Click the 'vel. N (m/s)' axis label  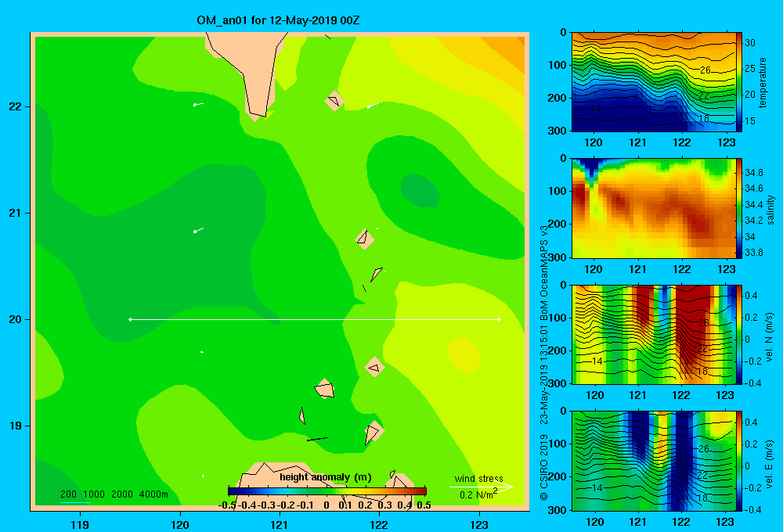(769, 337)
